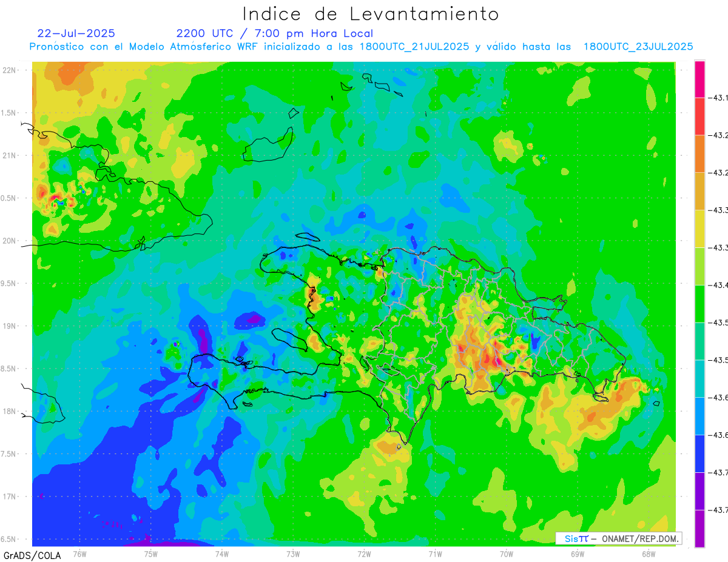Select the cyan color scale segment
The image size is (728, 562).
point(699,379)
